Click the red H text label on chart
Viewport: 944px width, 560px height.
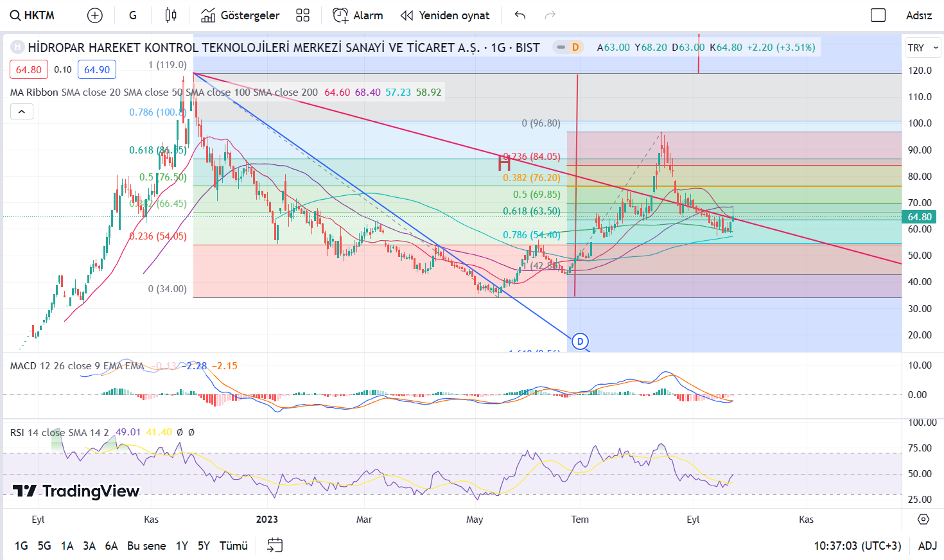[505, 163]
